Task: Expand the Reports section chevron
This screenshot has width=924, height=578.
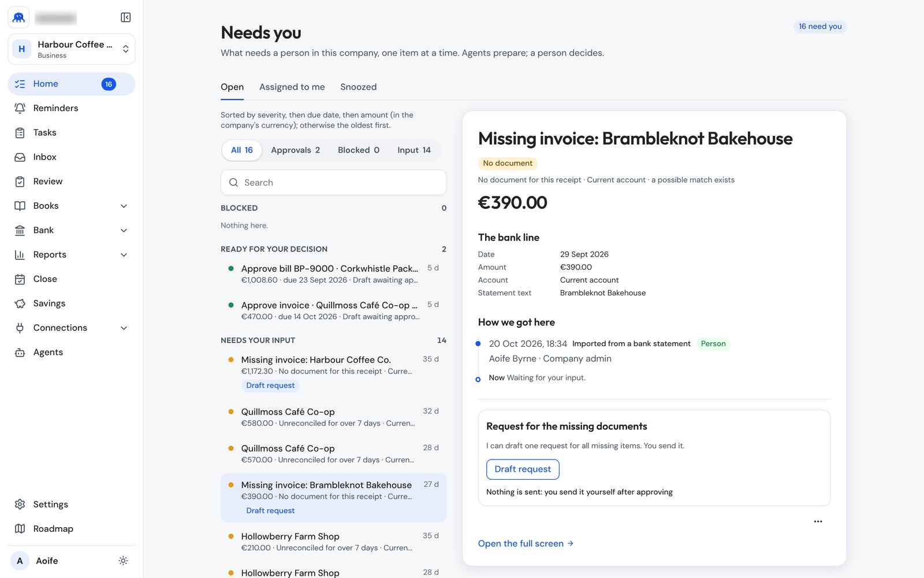Action: pos(124,254)
